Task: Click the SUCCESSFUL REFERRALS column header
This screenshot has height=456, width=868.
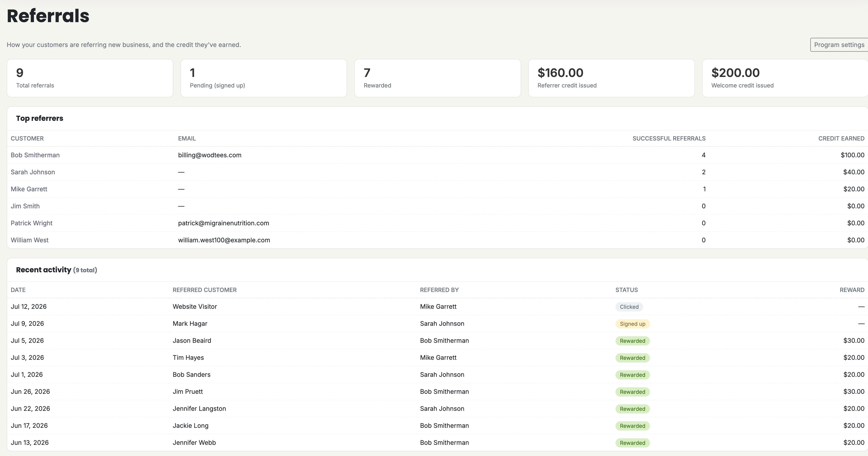Action: [669, 139]
